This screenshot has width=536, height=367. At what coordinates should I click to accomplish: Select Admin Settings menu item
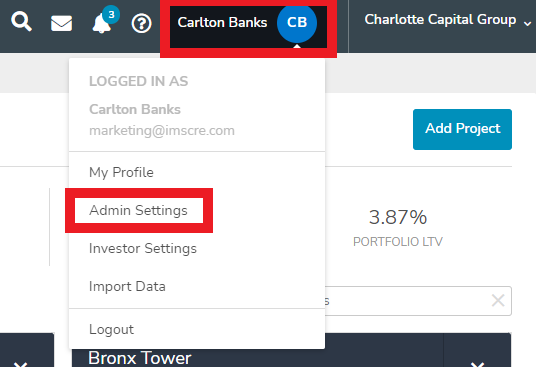[x=138, y=210]
